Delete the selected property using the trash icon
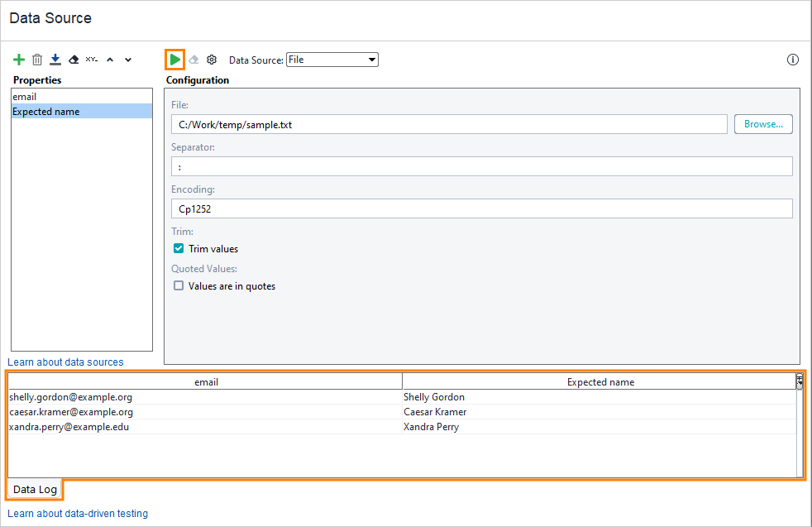 click(x=37, y=59)
